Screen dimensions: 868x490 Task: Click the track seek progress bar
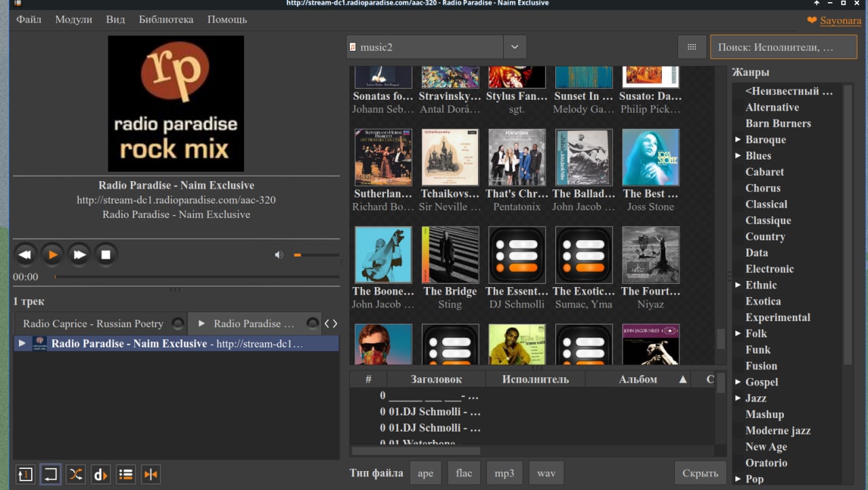point(197,277)
